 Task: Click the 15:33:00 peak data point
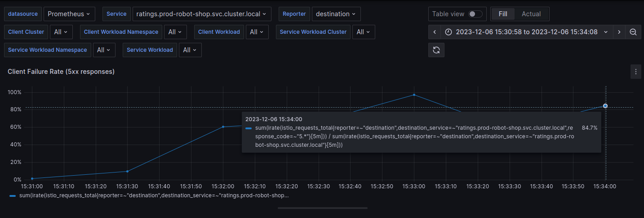414,95
